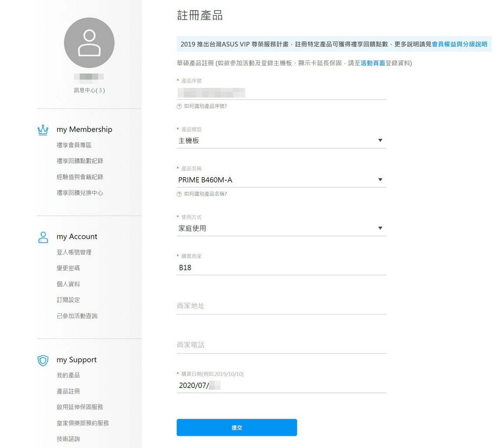This screenshot has width=493, height=448.
Task: Open 皇家俱樂部預約服務 in sidebar
Action: 83,423
